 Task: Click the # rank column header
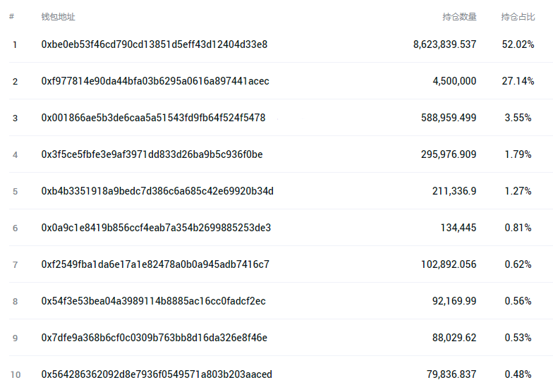pos(11,16)
